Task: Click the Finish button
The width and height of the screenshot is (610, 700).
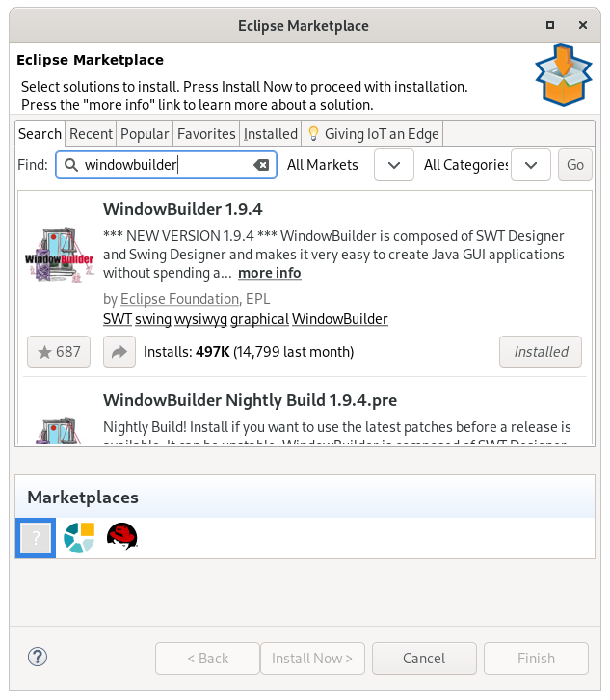Action: [x=537, y=659]
